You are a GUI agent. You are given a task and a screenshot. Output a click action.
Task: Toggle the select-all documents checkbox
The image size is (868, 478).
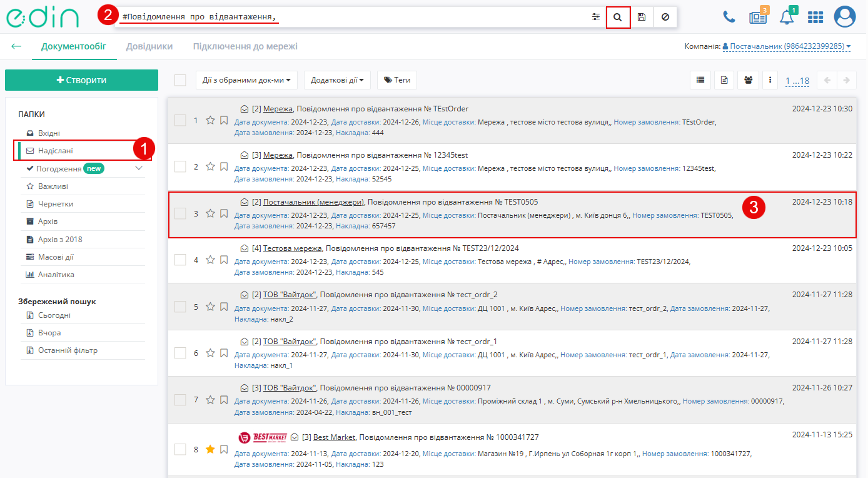pos(180,80)
